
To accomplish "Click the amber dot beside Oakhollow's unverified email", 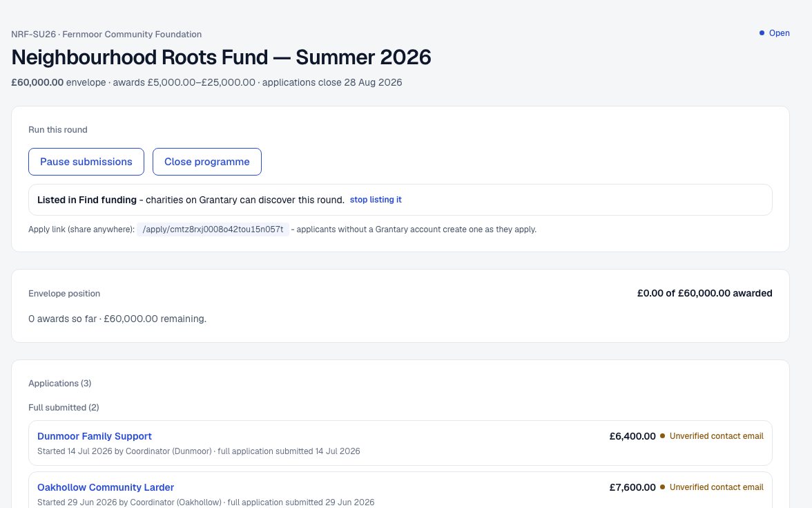I will coord(662,487).
